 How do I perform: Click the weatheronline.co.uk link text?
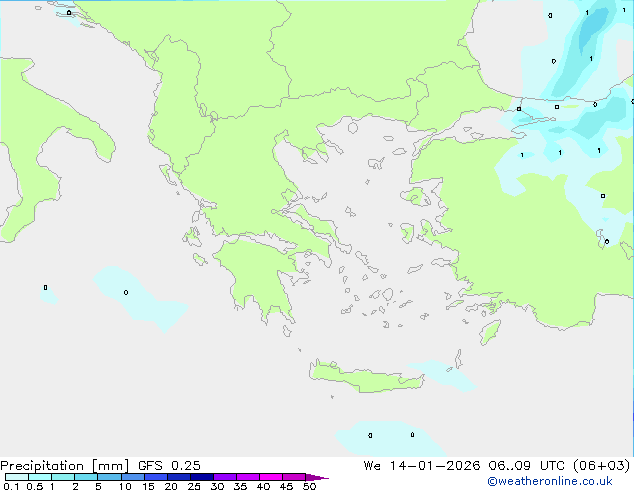pyautogui.click(x=550, y=481)
